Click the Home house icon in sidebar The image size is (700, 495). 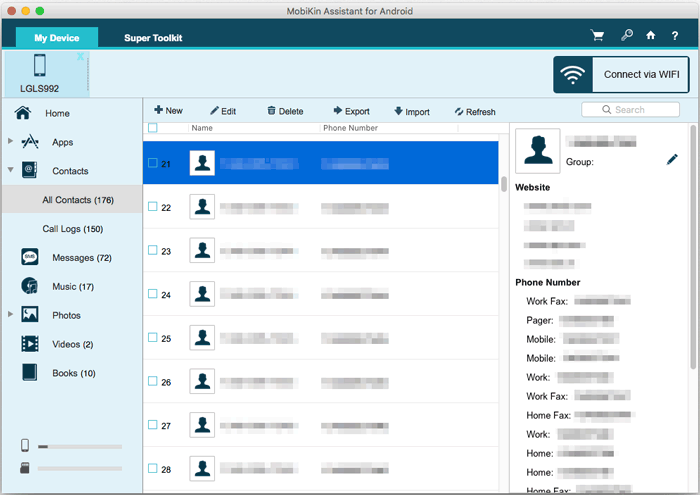(23, 112)
